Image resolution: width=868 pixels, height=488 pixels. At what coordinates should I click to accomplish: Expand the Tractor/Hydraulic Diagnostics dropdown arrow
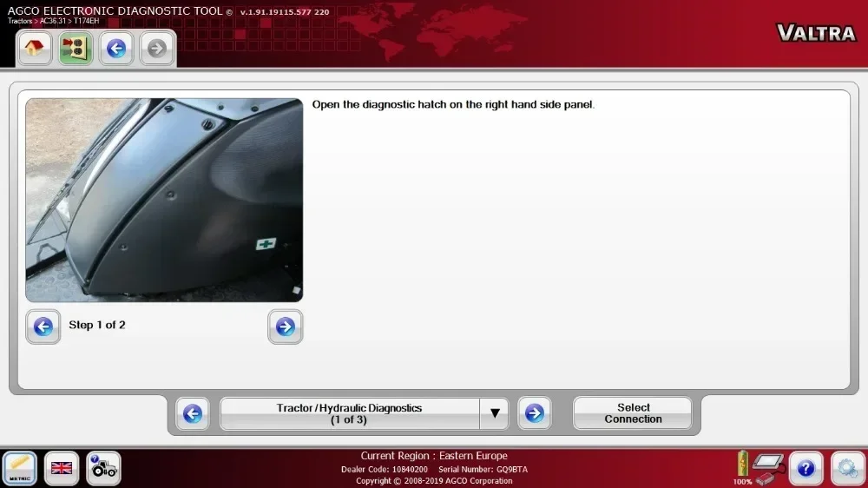(495, 413)
